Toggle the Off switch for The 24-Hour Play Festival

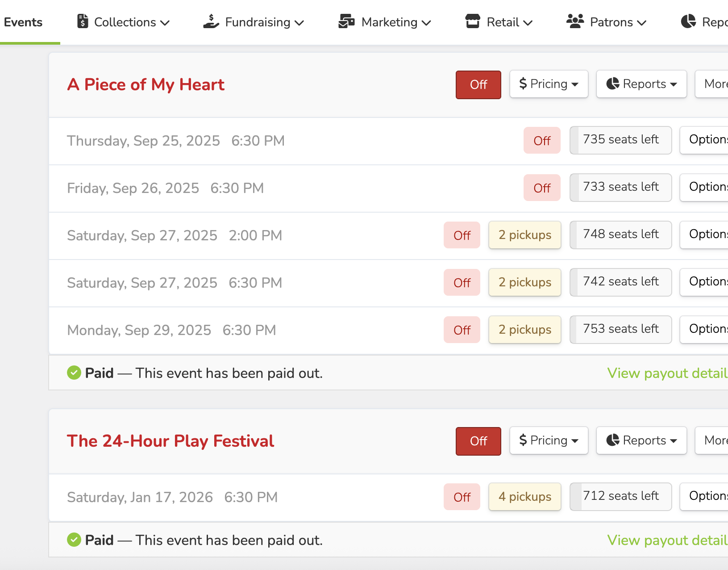[x=478, y=441]
